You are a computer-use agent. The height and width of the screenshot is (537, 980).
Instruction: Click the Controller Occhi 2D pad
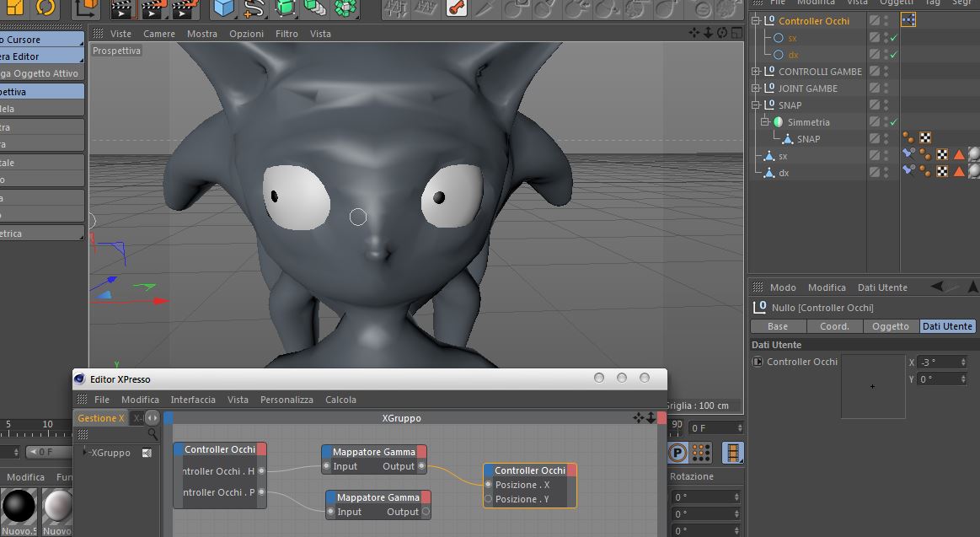[x=873, y=386]
